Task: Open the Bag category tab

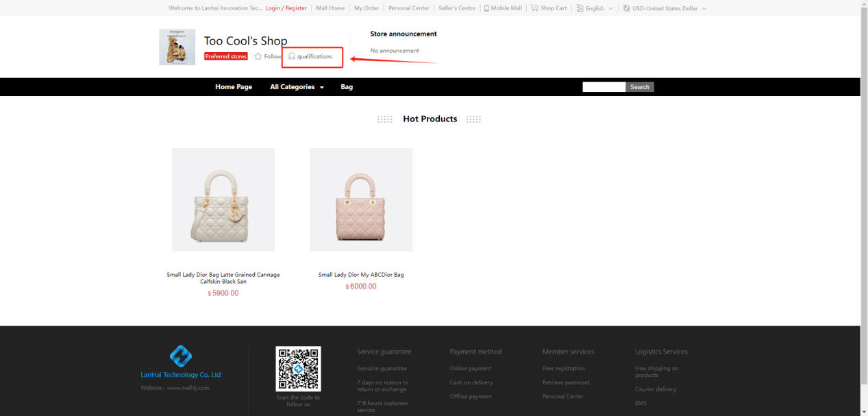Action: 347,87
